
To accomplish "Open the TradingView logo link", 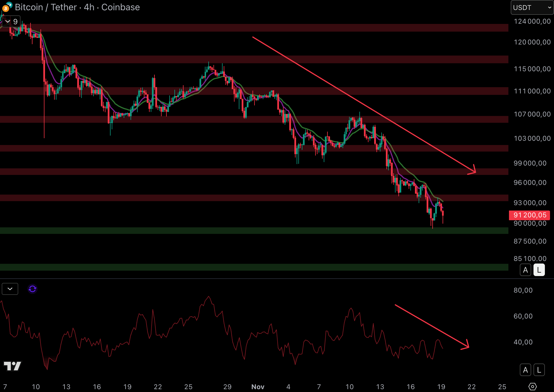I will point(12,366).
